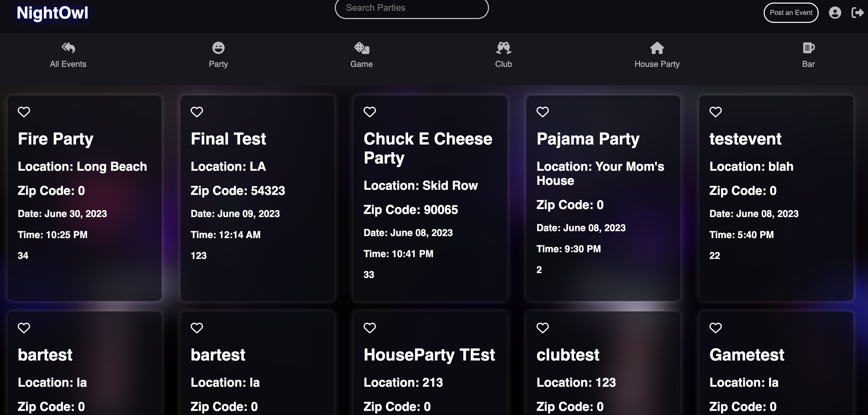Like the clubtest event
The height and width of the screenshot is (415, 868).
click(542, 328)
